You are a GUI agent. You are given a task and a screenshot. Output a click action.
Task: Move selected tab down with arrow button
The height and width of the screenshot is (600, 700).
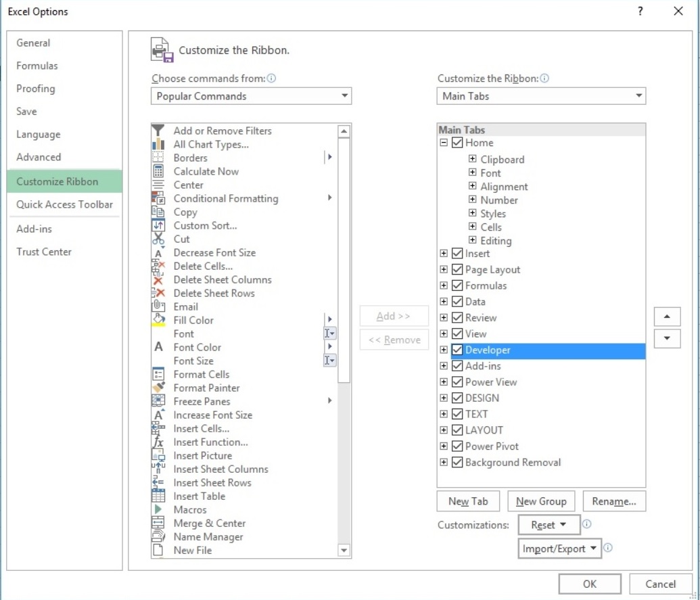[667, 338]
